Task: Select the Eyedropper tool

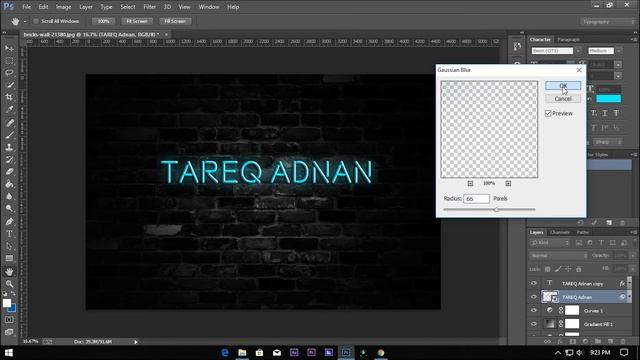Action: (9, 109)
